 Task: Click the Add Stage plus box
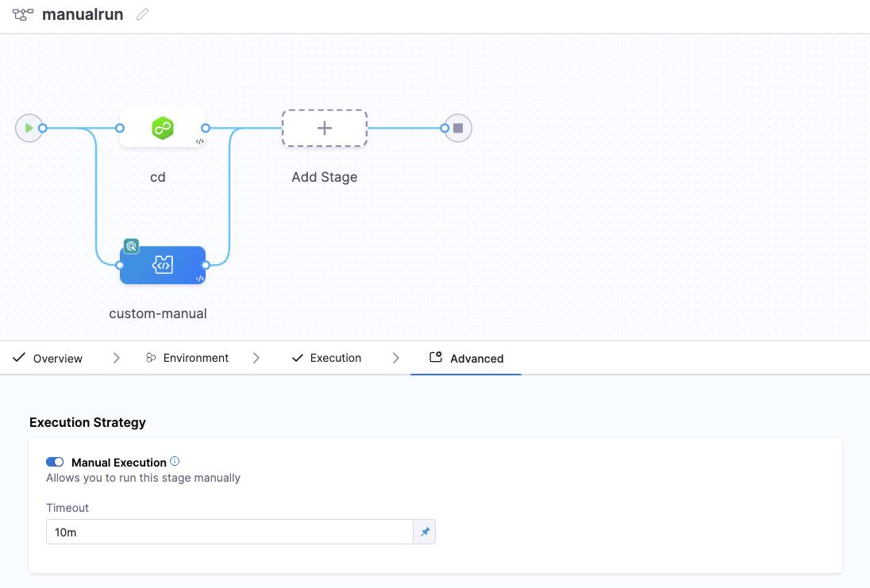pos(324,128)
